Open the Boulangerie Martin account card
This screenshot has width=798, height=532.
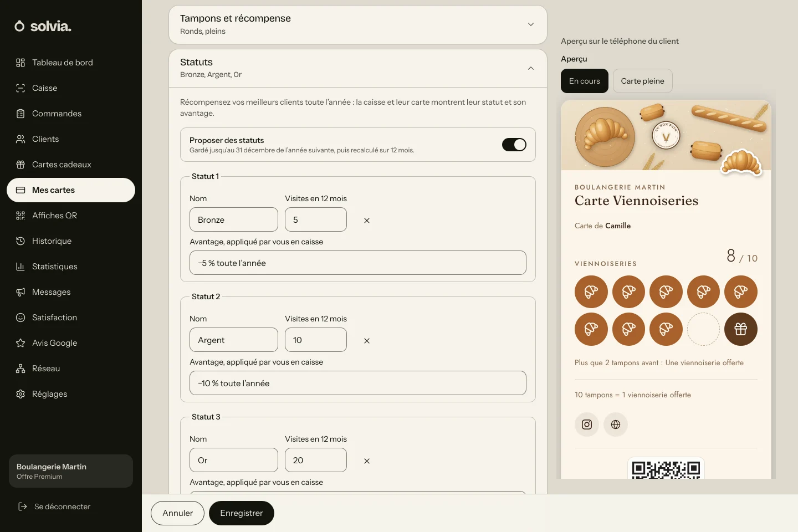pyautogui.click(x=71, y=471)
